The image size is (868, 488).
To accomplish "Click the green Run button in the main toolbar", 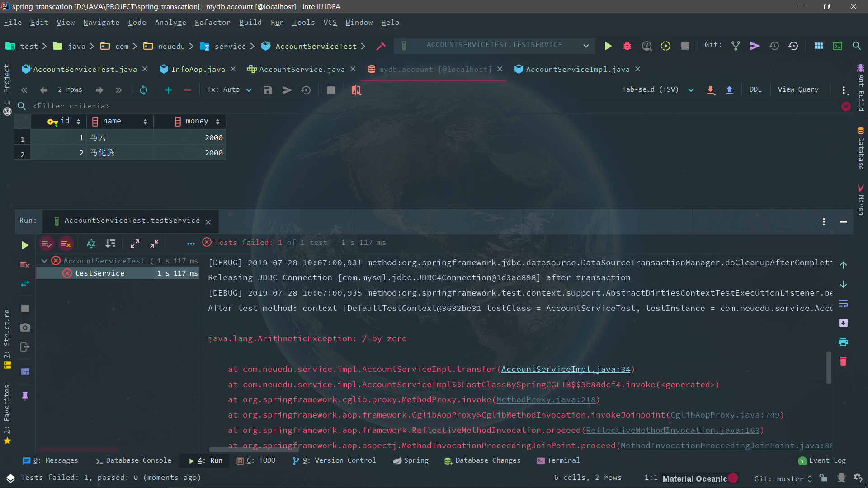I will pos(608,46).
